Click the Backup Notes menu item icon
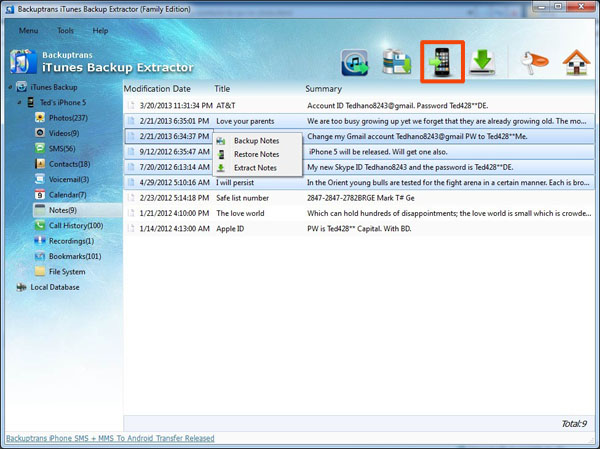Image resolution: width=600 pixels, height=449 pixels. [221, 141]
